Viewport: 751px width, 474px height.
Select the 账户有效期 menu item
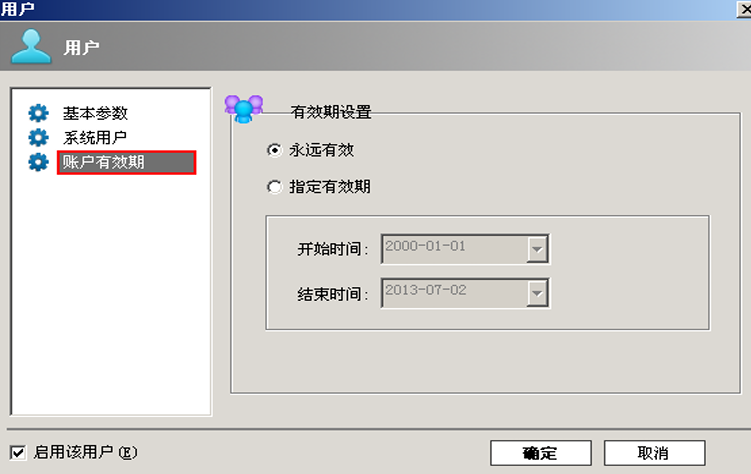click(x=126, y=162)
